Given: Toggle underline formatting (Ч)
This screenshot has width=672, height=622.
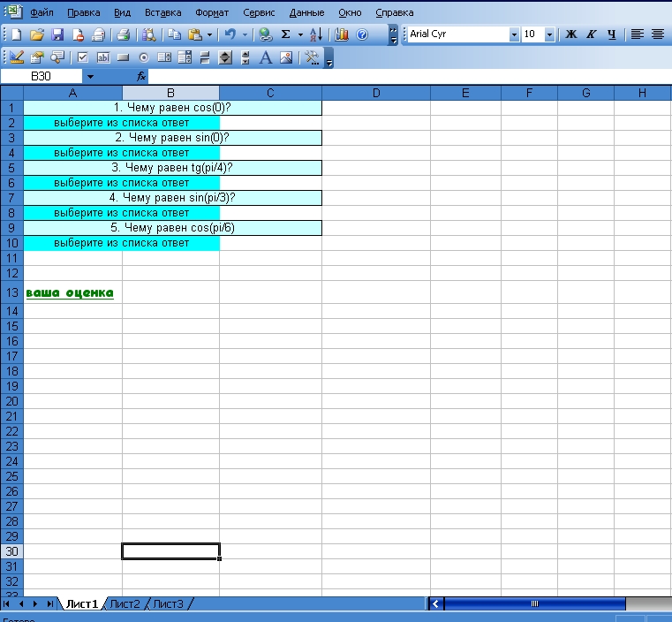Looking at the screenshot, I should click(612, 34).
